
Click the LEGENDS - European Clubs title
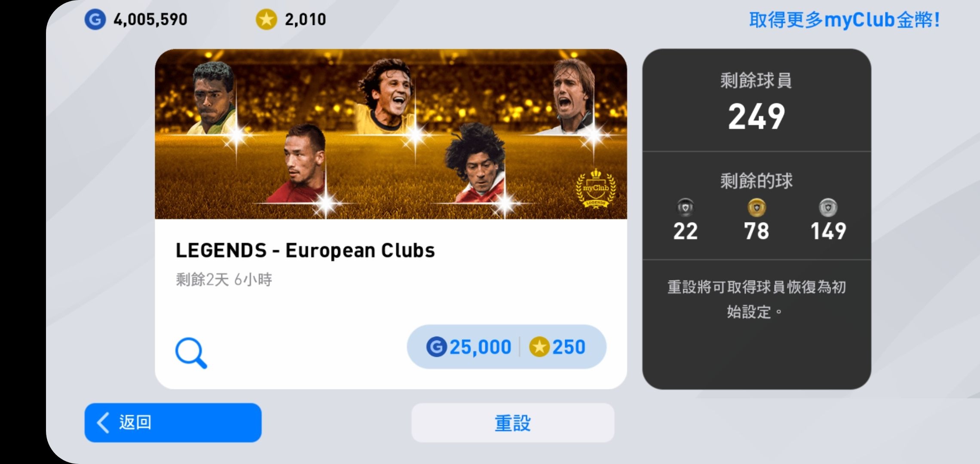(x=305, y=250)
